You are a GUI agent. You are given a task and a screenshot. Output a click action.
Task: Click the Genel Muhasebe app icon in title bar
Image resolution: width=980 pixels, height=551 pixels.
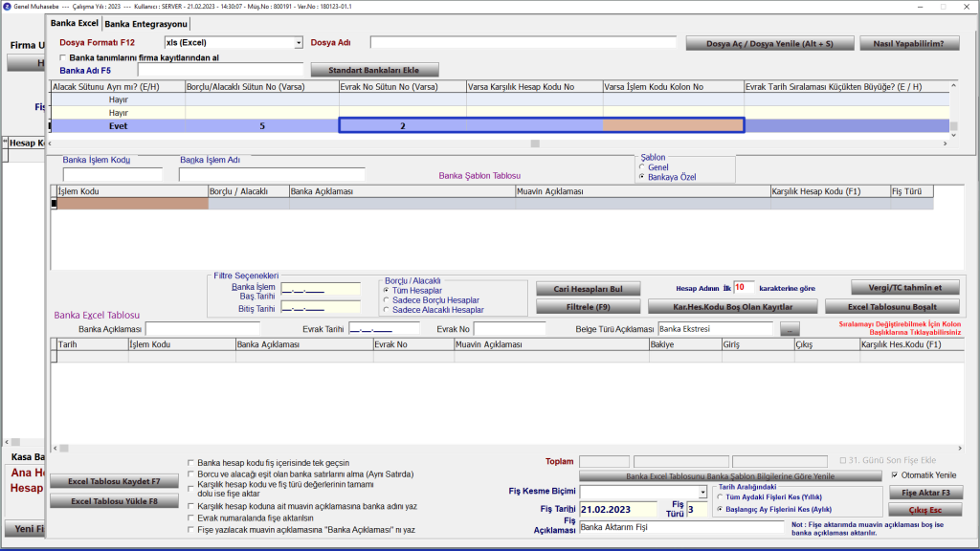click(x=7, y=7)
